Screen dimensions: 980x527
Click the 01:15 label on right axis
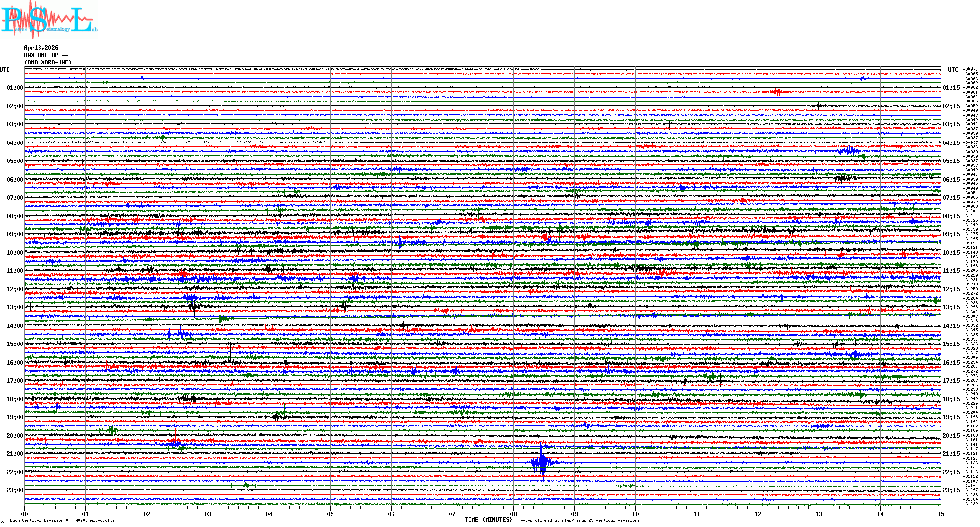951,88
